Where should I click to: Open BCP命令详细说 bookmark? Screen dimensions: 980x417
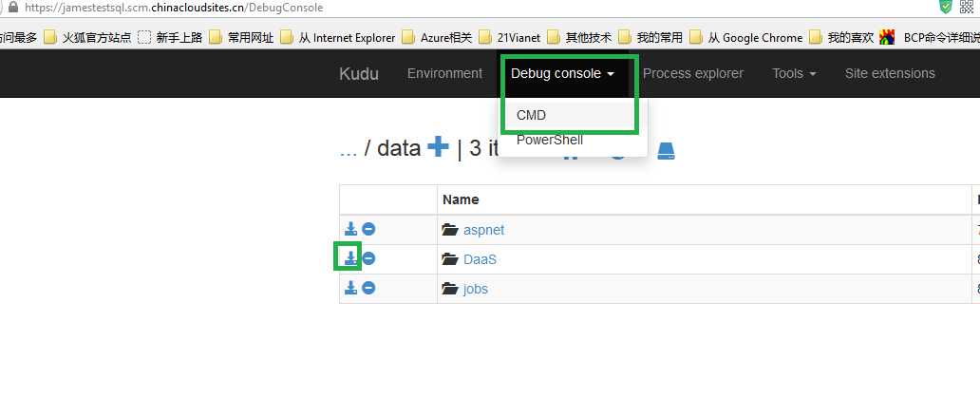coord(930,37)
